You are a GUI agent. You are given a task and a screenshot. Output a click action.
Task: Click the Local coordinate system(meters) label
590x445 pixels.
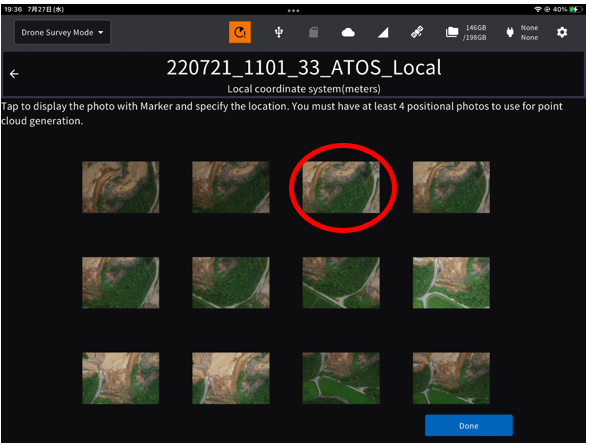pyautogui.click(x=304, y=89)
